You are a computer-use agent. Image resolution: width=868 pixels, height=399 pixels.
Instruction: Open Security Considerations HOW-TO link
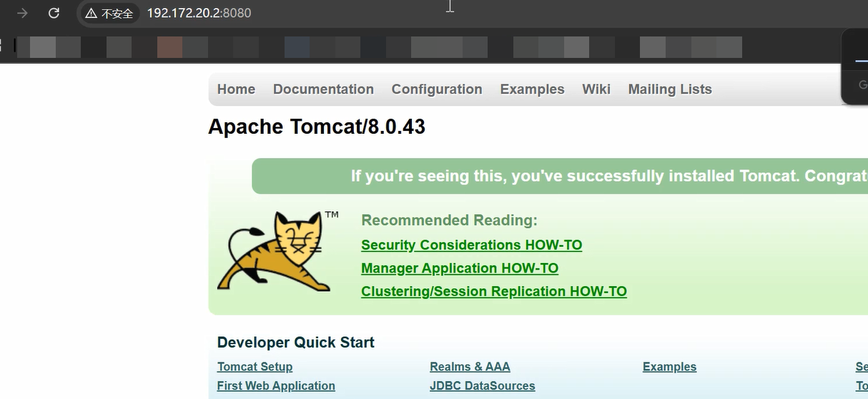click(x=471, y=245)
